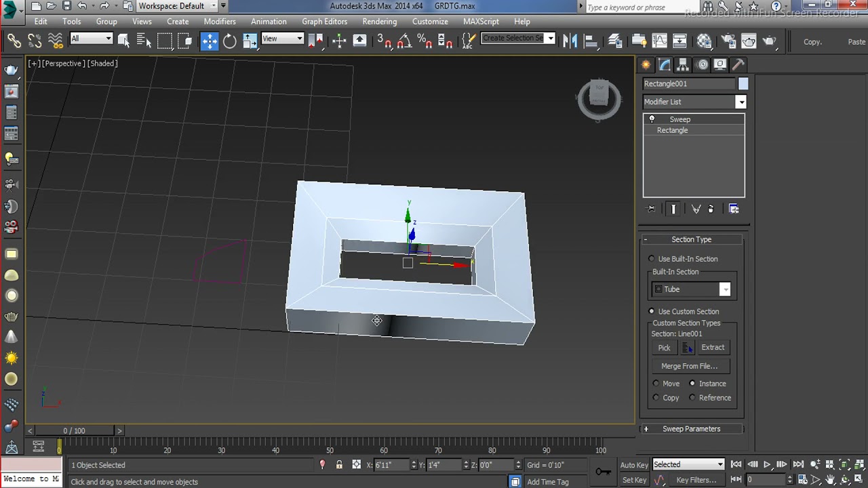
Task: Collapse the Section Type rollout
Action: click(691, 239)
